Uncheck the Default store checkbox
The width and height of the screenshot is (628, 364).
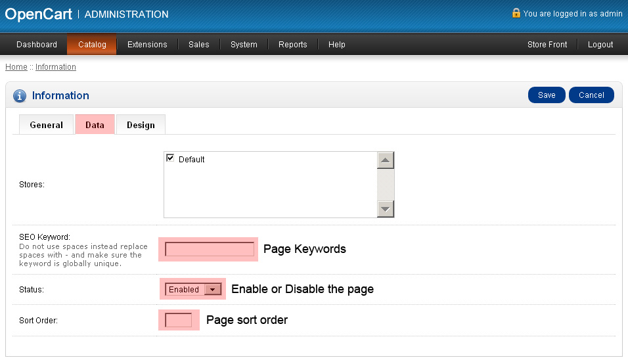[x=170, y=158]
